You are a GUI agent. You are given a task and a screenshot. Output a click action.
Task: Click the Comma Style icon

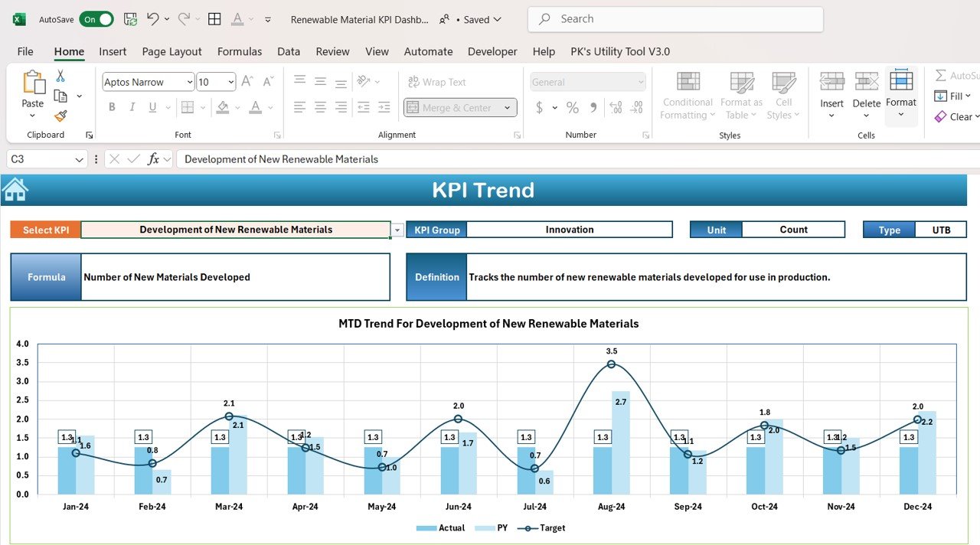[x=594, y=108]
